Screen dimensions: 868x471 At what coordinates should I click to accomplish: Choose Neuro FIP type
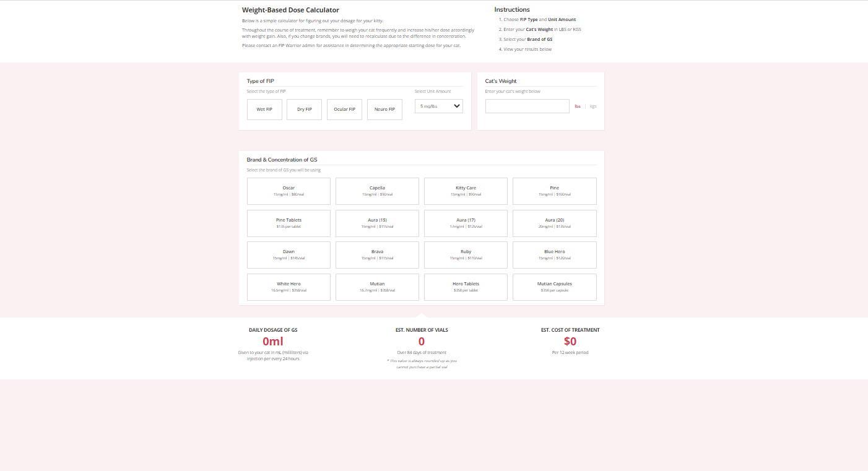click(x=384, y=110)
